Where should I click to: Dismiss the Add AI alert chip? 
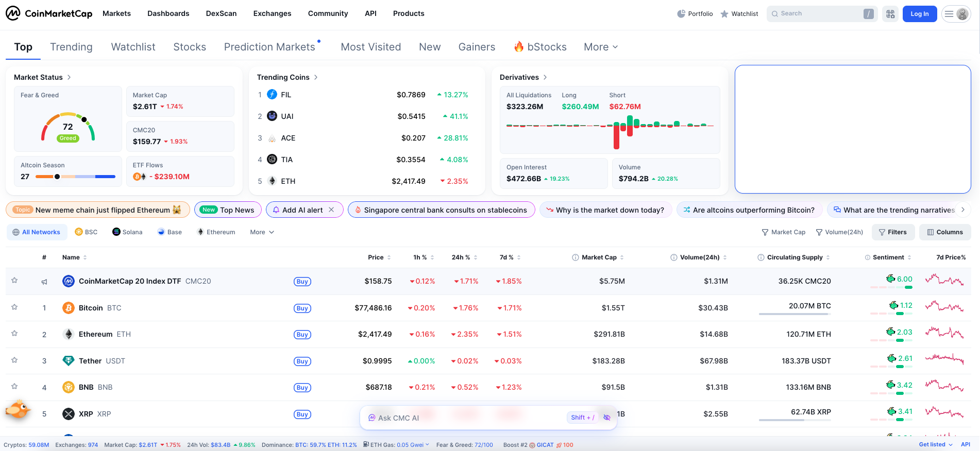pos(331,210)
